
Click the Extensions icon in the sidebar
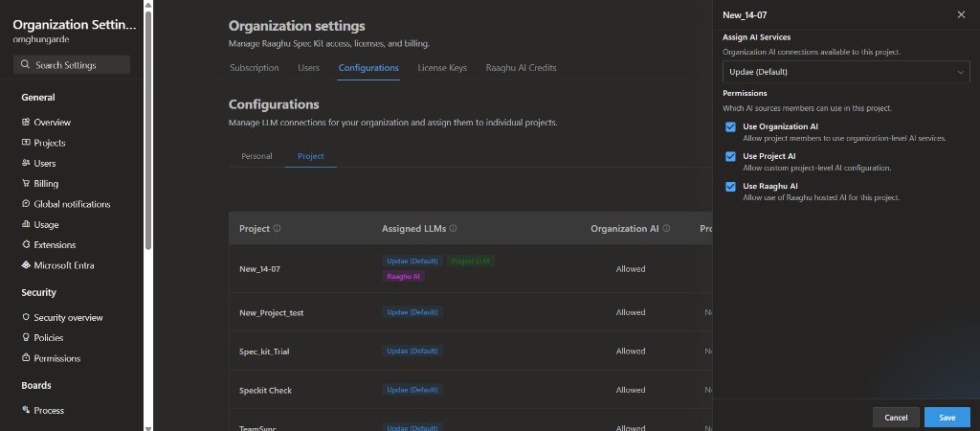click(x=26, y=244)
